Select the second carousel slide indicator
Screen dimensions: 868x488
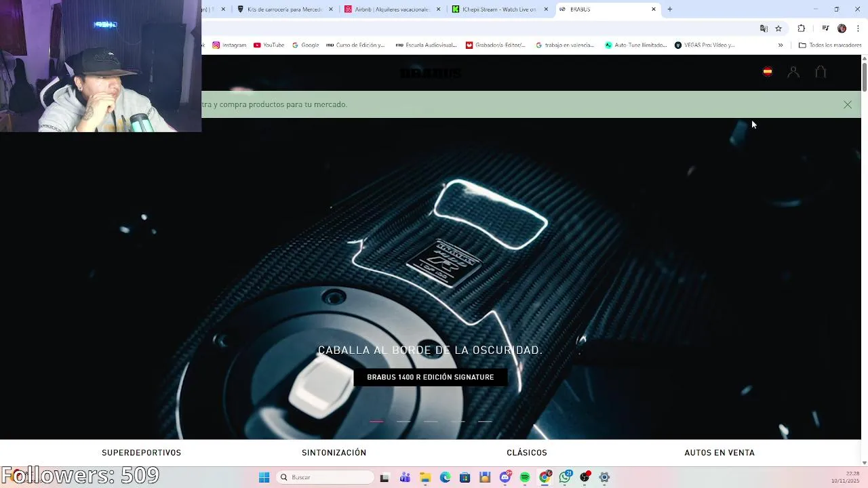pyautogui.click(x=403, y=422)
